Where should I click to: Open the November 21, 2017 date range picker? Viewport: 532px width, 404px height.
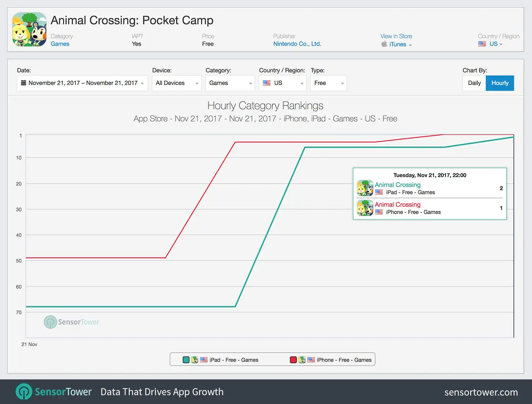pyautogui.click(x=83, y=83)
